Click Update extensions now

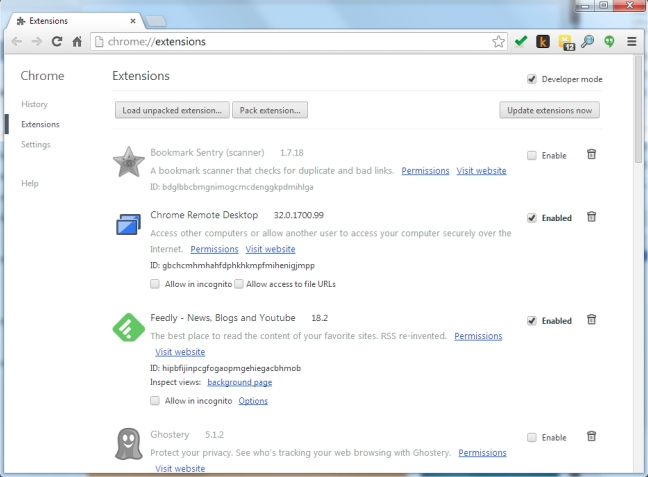(549, 110)
